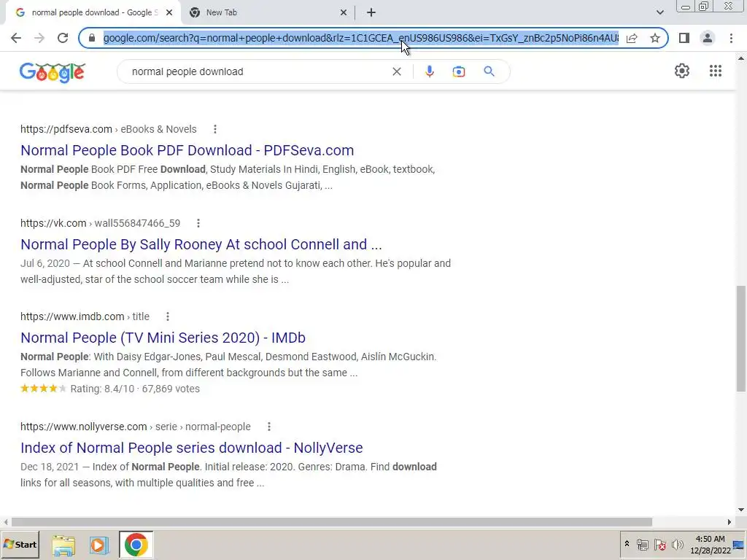
Task: Focus the Google search input field
Action: (258, 71)
